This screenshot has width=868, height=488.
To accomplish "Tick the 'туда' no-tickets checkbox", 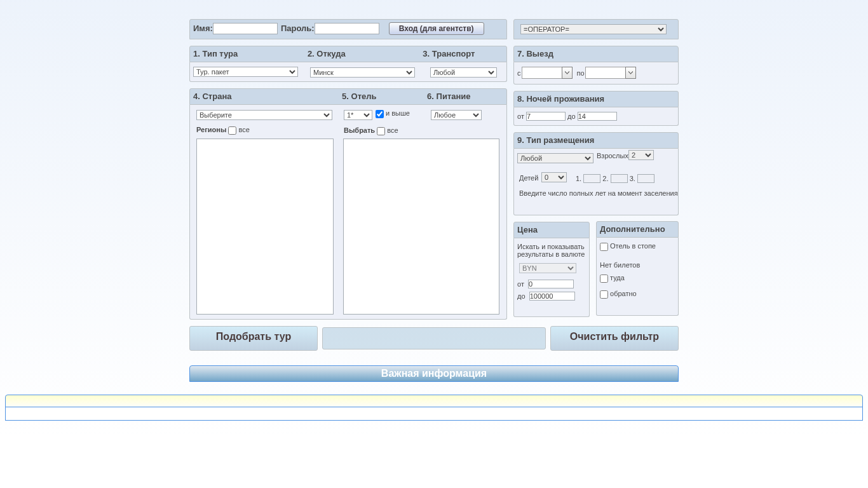I will (x=604, y=279).
